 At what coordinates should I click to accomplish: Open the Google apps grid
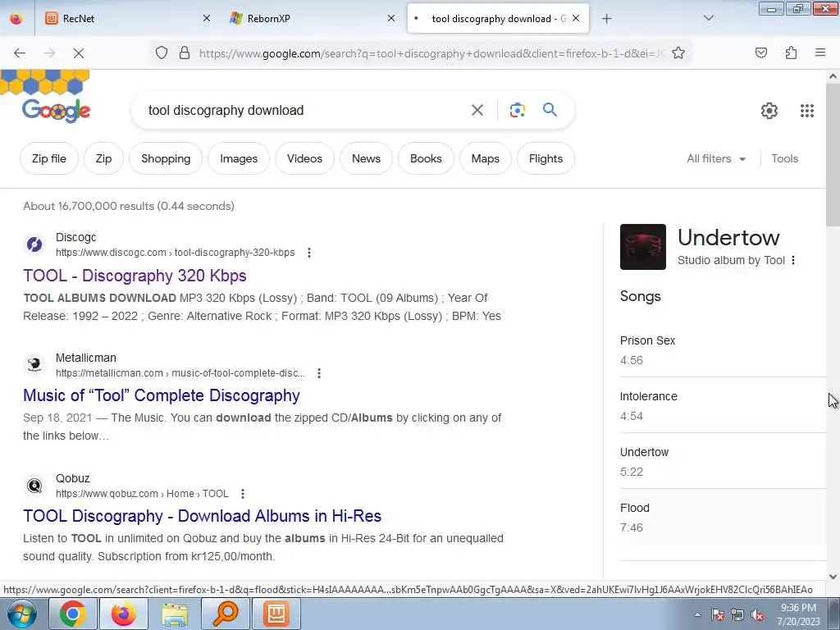[x=807, y=111]
